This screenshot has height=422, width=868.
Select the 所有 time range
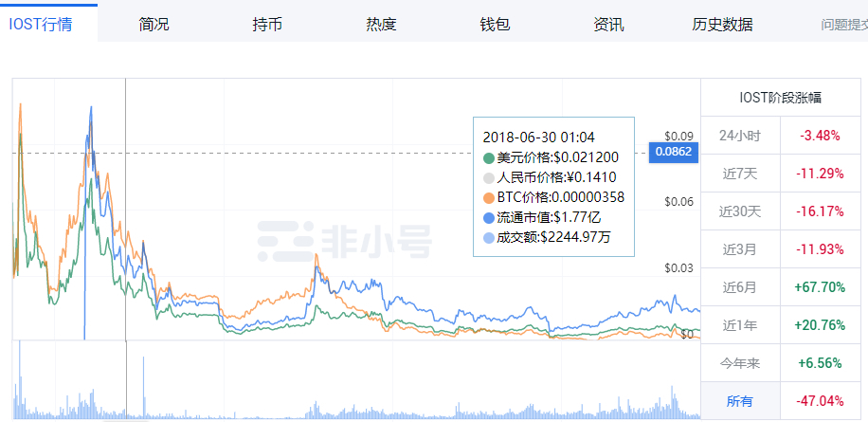[740, 401]
